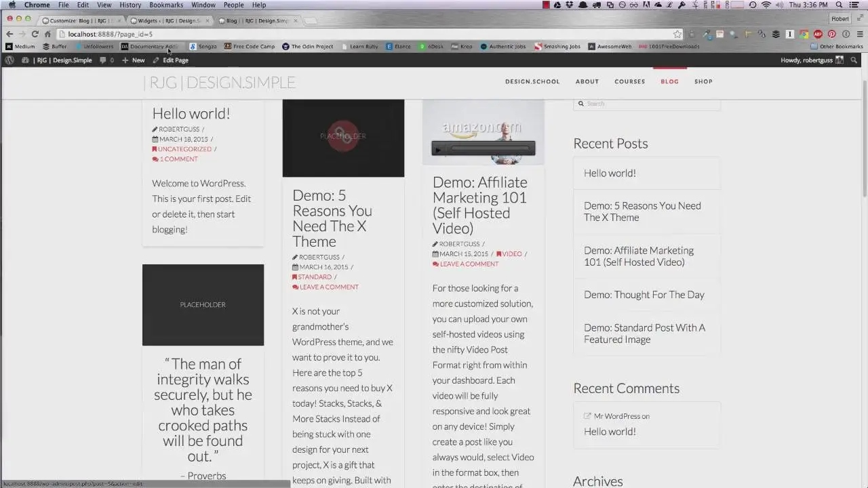
Task: Open a new browser tab
Action: 311,20
